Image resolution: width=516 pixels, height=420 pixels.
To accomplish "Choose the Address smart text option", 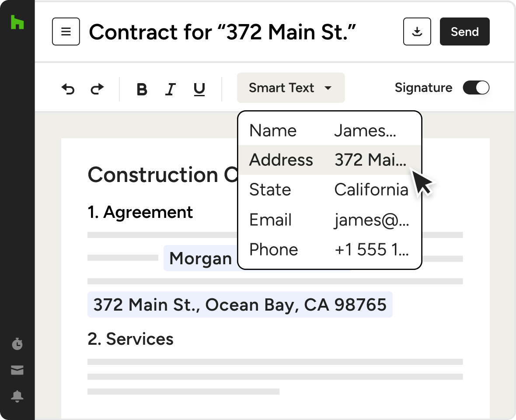I will (x=329, y=160).
